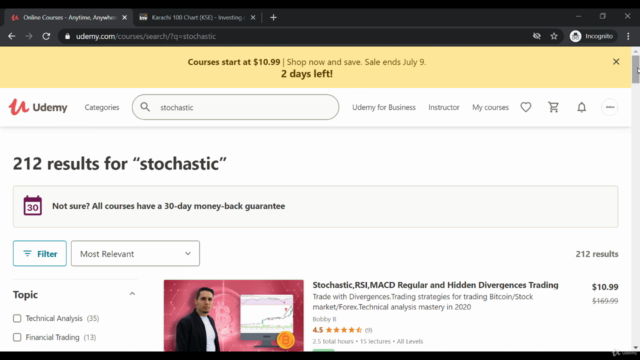Bookmark this page with the star icon
This screenshot has width=640, height=360.
click(x=554, y=36)
